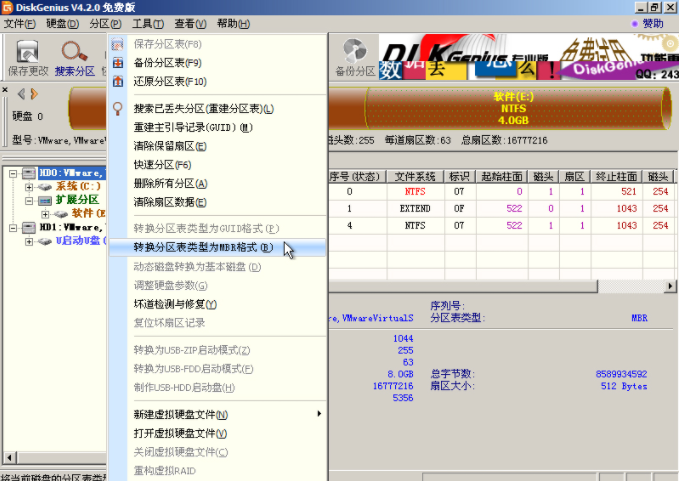This screenshot has width=681, height=481.
Task: Select the 扩展分区 tree item
Action: (x=77, y=200)
